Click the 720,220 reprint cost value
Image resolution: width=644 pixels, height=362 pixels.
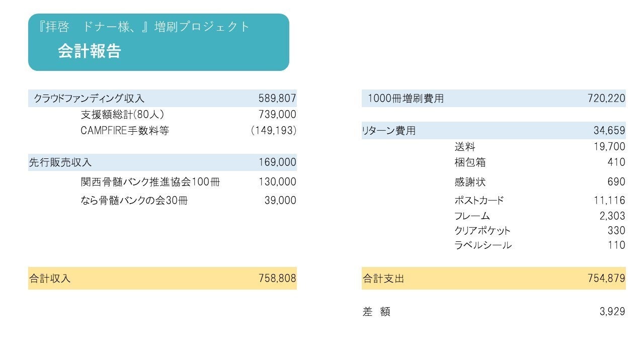click(x=606, y=99)
